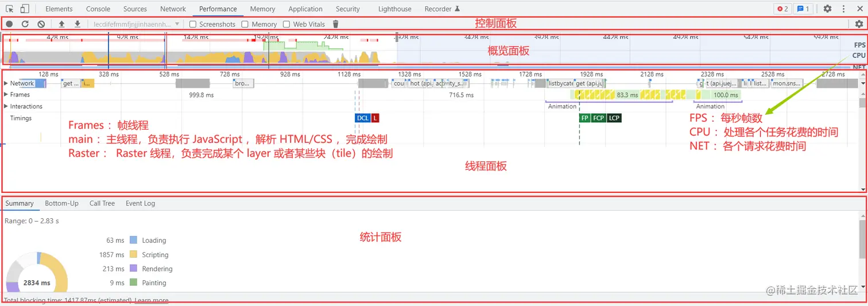
Task: Open Performance capture settings gear
Action: click(x=859, y=24)
